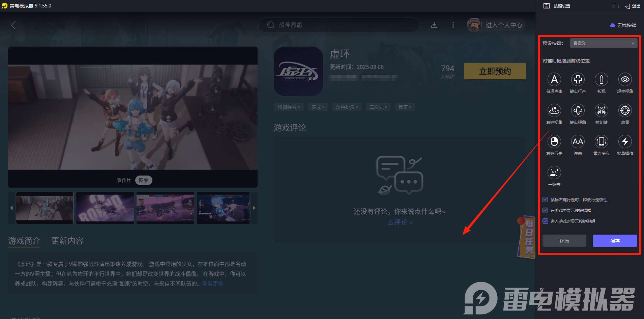Switch to the 更新内容 tab
Screen dimensions: 644x319
67,241
